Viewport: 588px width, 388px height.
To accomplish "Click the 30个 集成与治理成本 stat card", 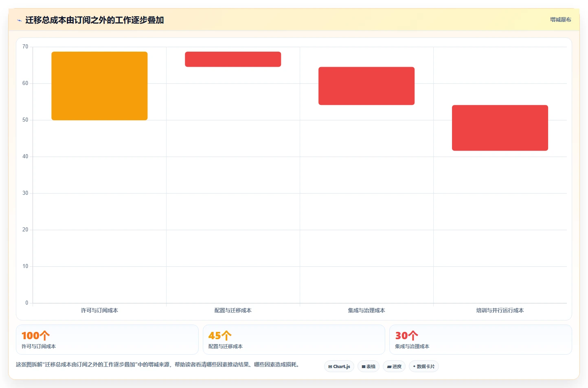I will [x=480, y=340].
